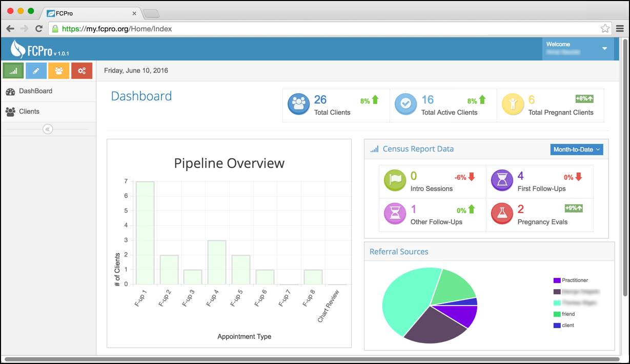Toggle the Practitioner legend entry
The width and height of the screenshot is (630, 364).
tap(574, 281)
